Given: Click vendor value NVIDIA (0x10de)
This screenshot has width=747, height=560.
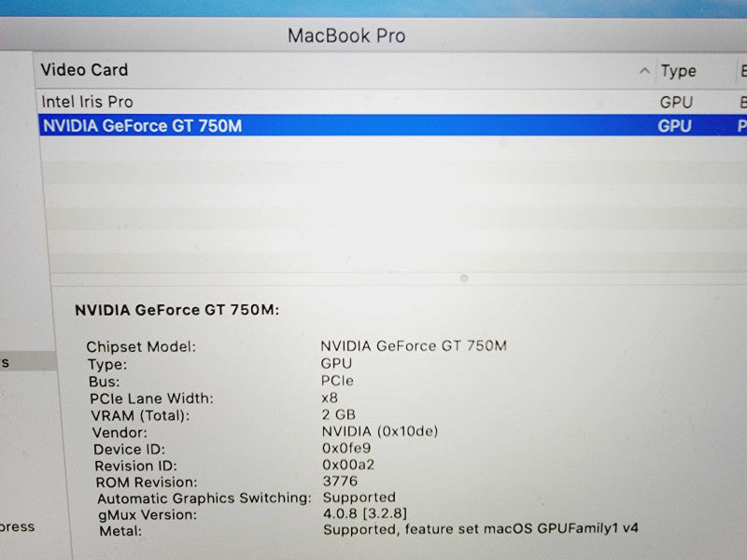Looking at the screenshot, I should (x=380, y=431).
